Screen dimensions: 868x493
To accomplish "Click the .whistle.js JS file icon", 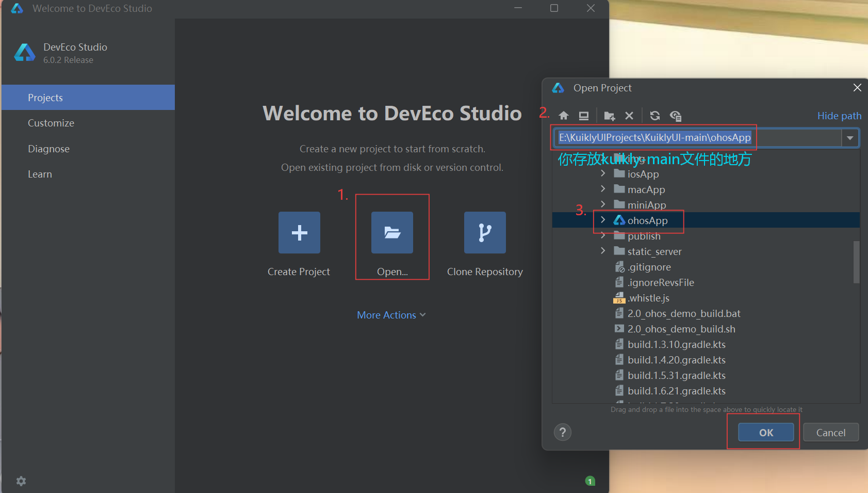I will pyautogui.click(x=619, y=298).
